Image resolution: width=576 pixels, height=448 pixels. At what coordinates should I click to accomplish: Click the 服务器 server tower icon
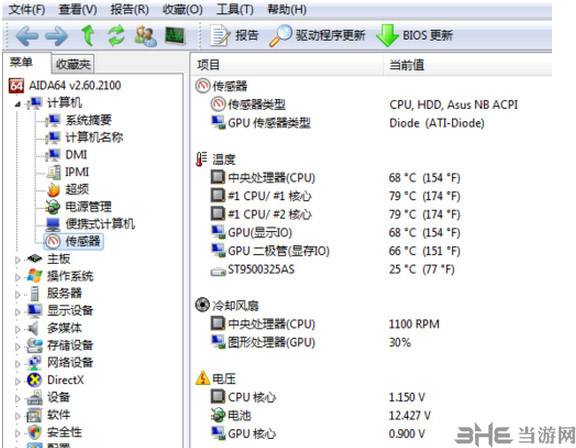coord(35,293)
